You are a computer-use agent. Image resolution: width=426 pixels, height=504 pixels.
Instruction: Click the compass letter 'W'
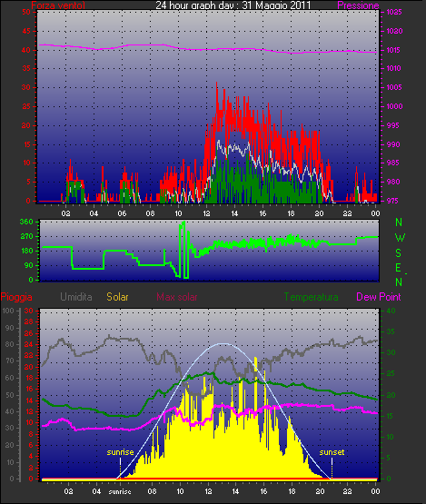click(x=400, y=238)
